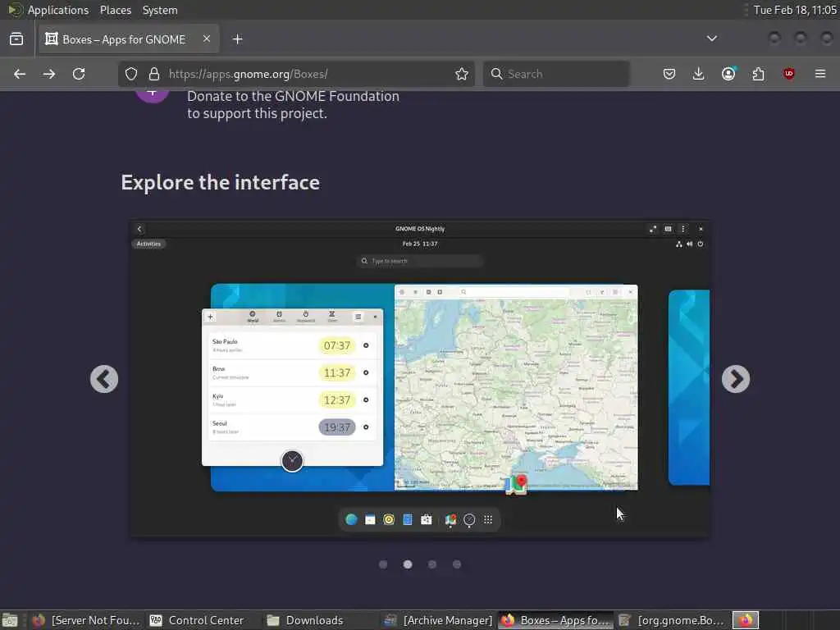
Task: Click Donate to the GNOME Foundation link
Action: pyautogui.click(x=293, y=104)
